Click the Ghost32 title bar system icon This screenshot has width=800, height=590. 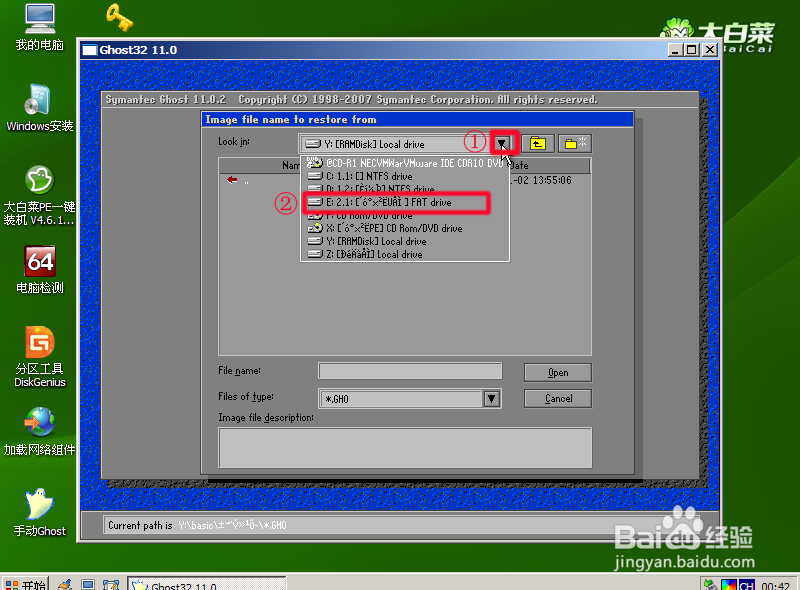point(90,50)
